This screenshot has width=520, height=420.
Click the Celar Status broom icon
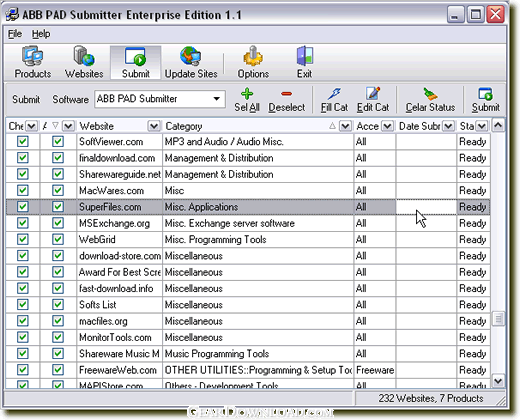[x=430, y=94]
